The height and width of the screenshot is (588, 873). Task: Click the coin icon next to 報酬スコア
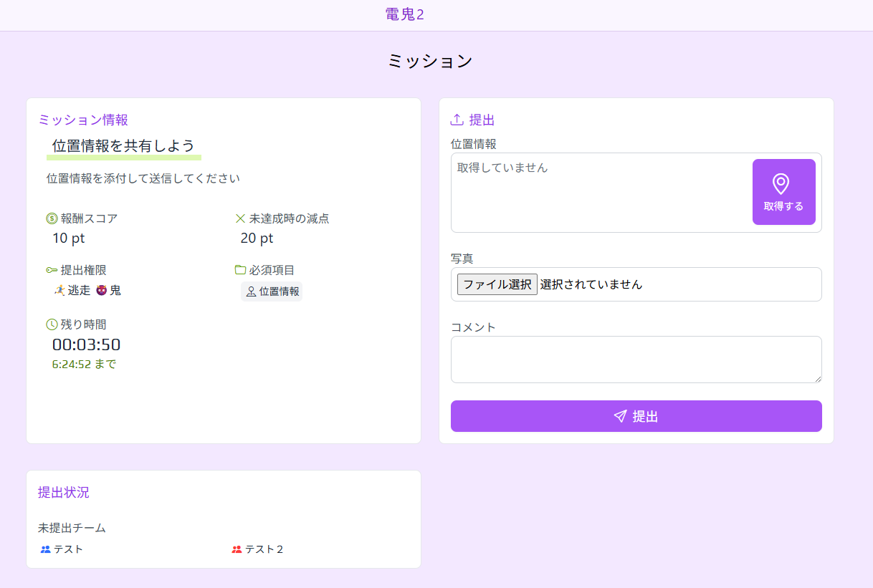tap(52, 218)
